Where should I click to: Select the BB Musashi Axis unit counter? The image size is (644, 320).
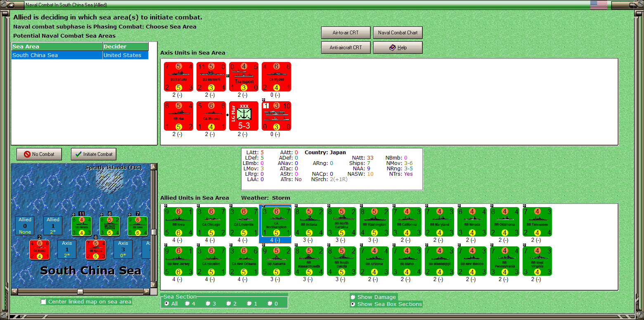coord(211,77)
